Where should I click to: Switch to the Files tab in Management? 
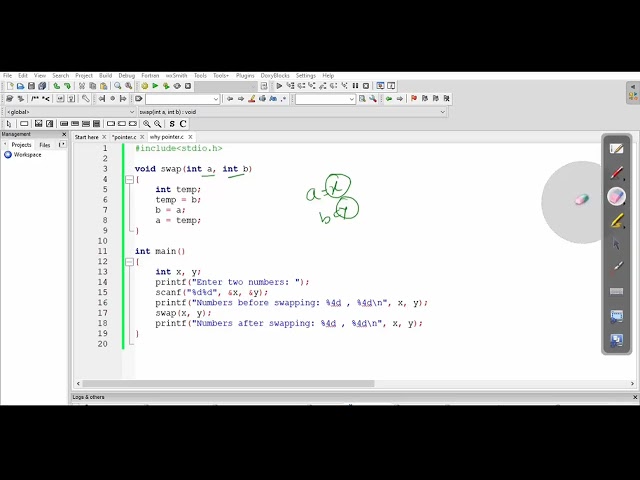pyautogui.click(x=45, y=145)
